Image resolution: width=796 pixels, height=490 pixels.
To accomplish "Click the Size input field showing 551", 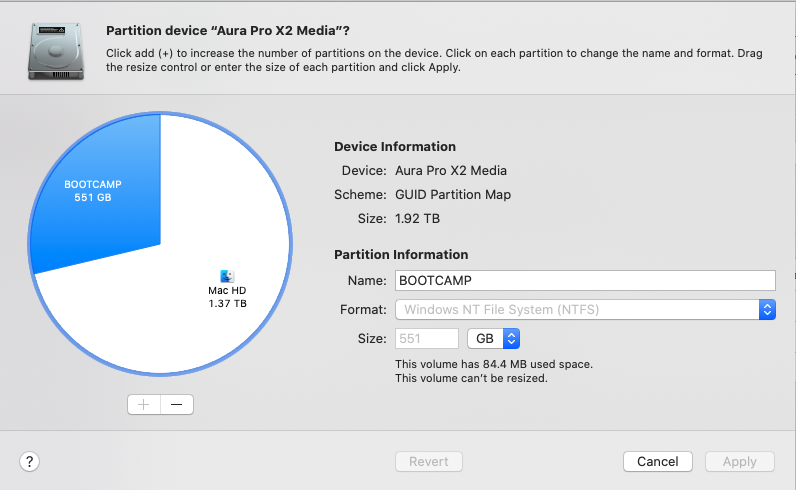I will [428, 339].
